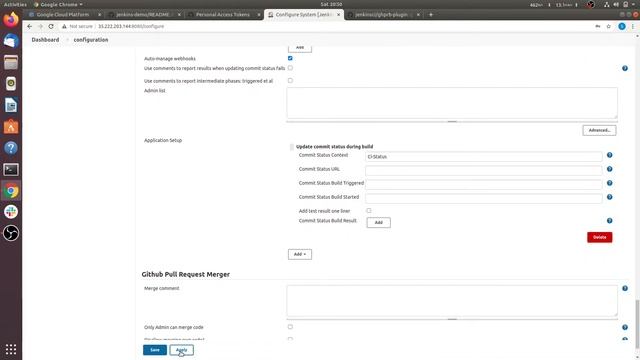Open help for comments on commit status failure
This screenshot has height=360, width=640.
tap(625, 69)
